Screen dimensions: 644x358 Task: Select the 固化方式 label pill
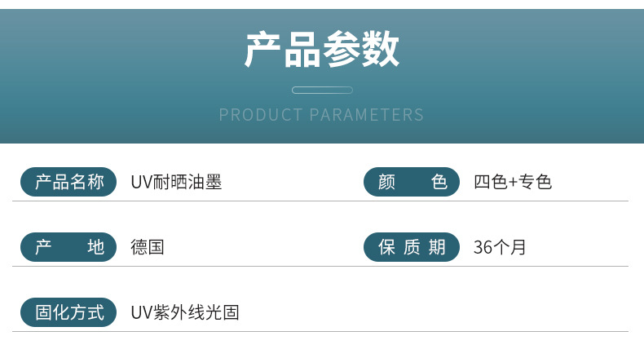70,312
